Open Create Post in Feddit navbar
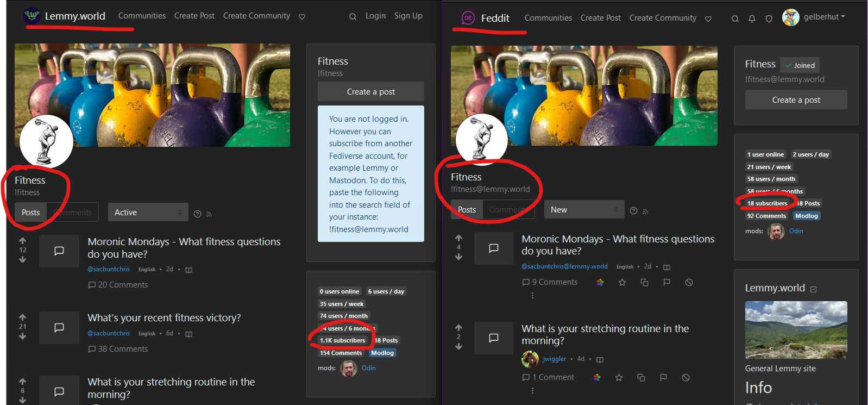Image resolution: width=868 pixels, height=405 pixels. [x=600, y=18]
